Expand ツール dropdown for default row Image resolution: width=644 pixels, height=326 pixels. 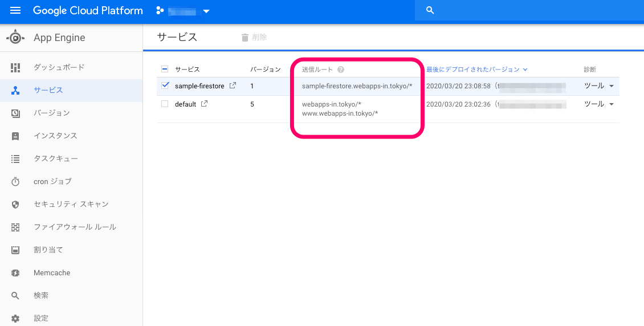point(599,104)
